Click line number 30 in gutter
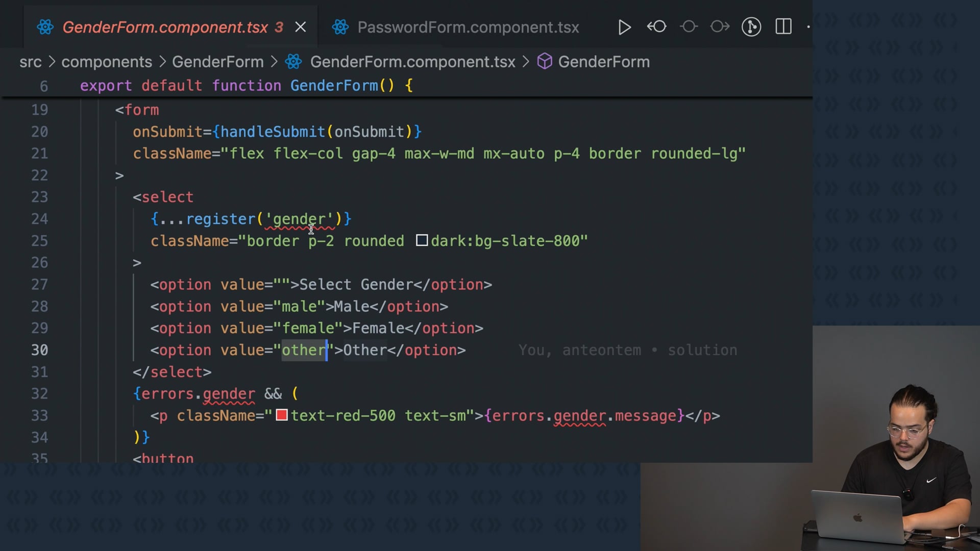 pyautogui.click(x=40, y=350)
